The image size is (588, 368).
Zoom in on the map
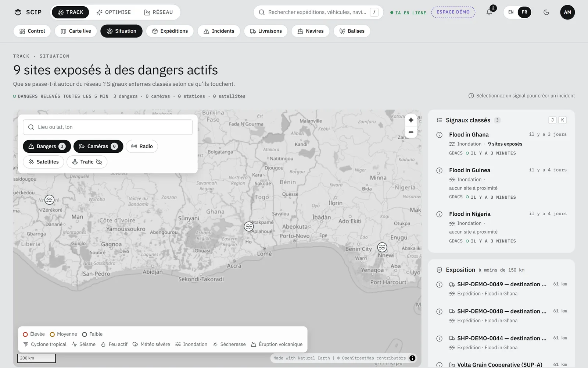coord(411,120)
